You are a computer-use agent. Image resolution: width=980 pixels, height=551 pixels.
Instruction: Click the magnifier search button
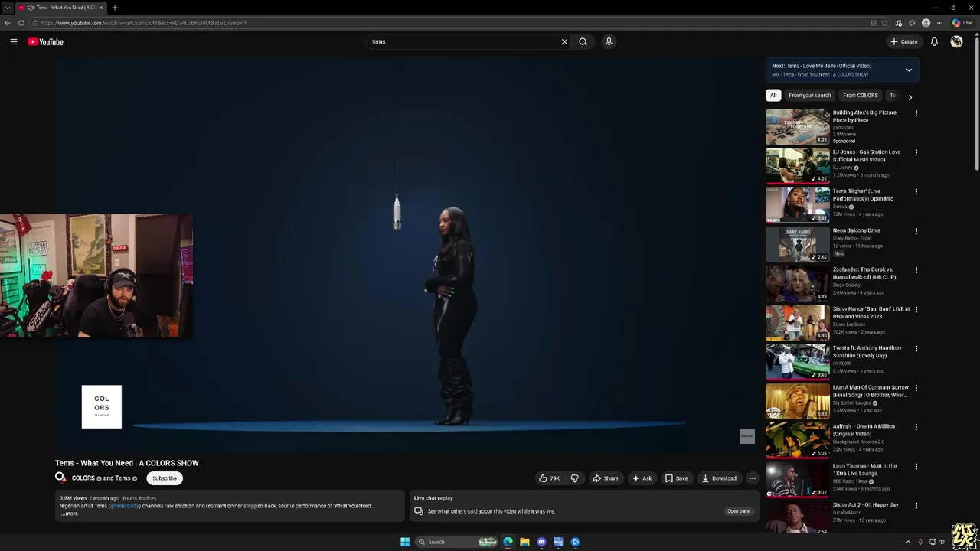point(583,42)
